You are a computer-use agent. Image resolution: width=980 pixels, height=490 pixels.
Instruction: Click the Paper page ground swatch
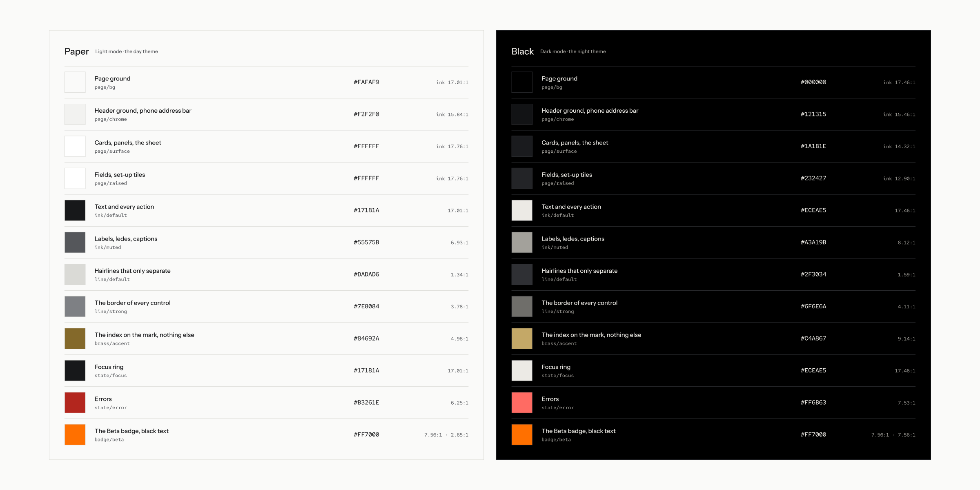(x=75, y=82)
